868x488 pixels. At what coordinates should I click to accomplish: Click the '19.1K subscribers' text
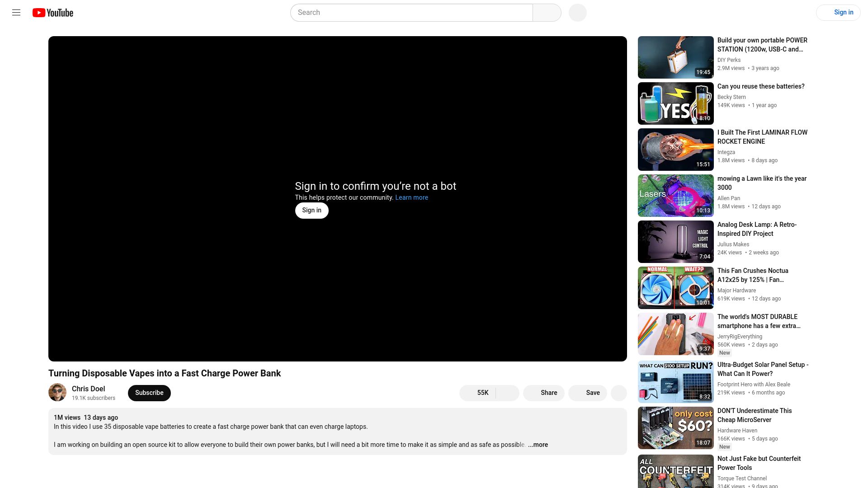click(x=94, y=398)
